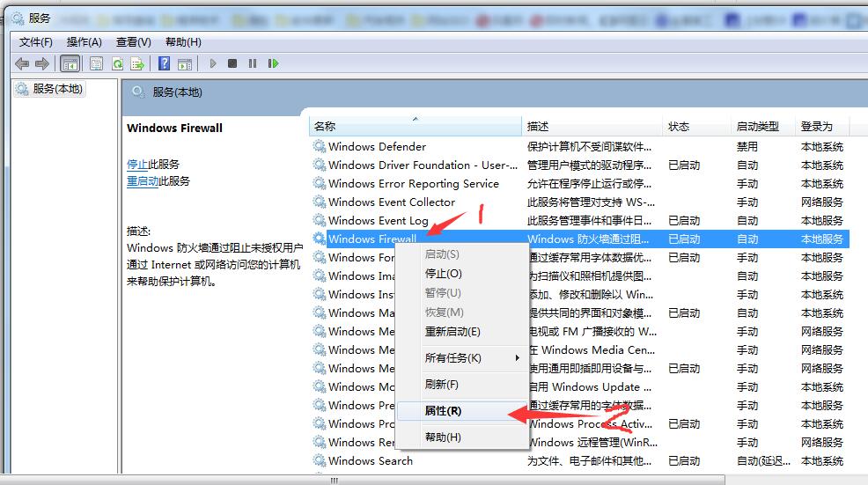
Task: Click gear icon of Windows Error Reporting Service
Action: pyautogui.click(x=320, y=183)
